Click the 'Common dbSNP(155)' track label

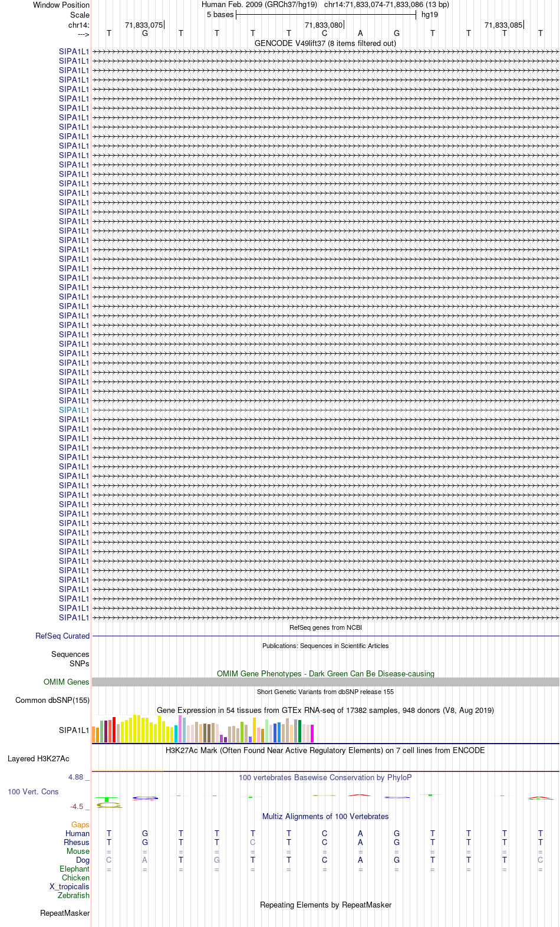click(x=52, y=701)
